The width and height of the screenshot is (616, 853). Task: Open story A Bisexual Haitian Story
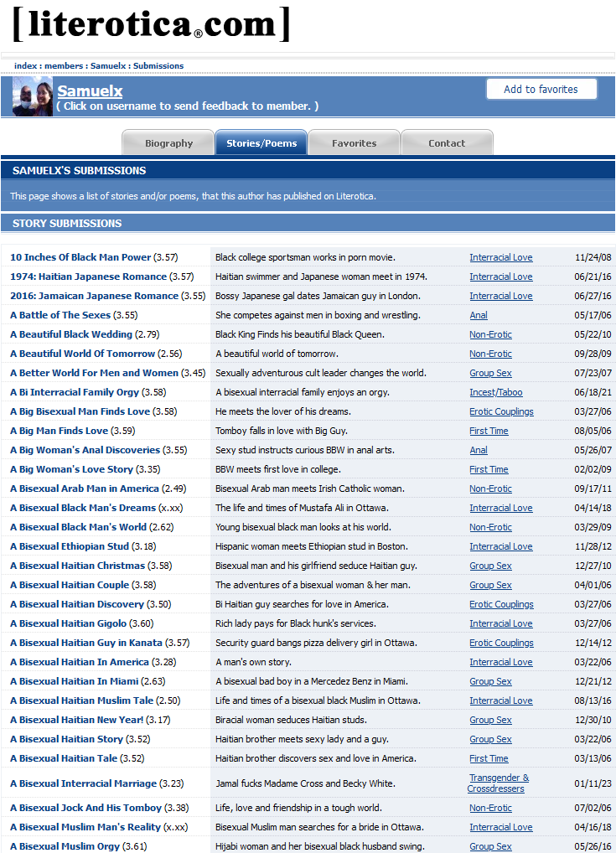pos(66,739)
